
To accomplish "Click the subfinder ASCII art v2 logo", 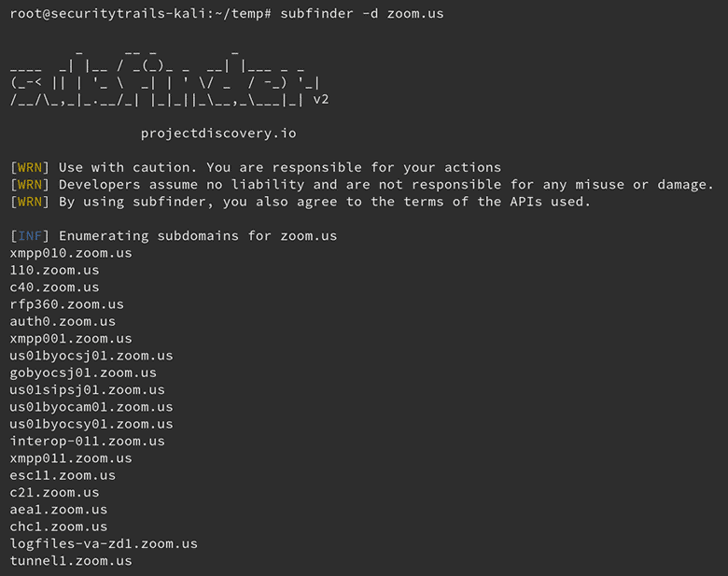I will click(x=170, y=78).
